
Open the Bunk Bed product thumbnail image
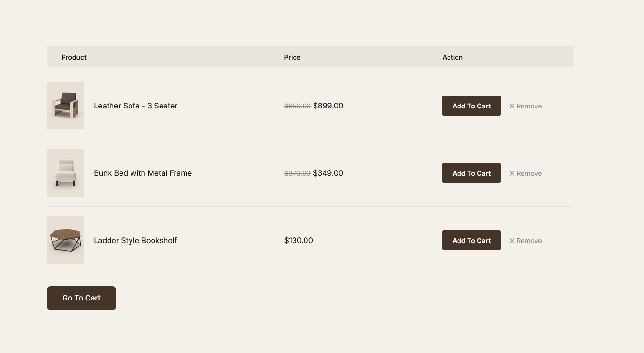[x=65, y=173]
